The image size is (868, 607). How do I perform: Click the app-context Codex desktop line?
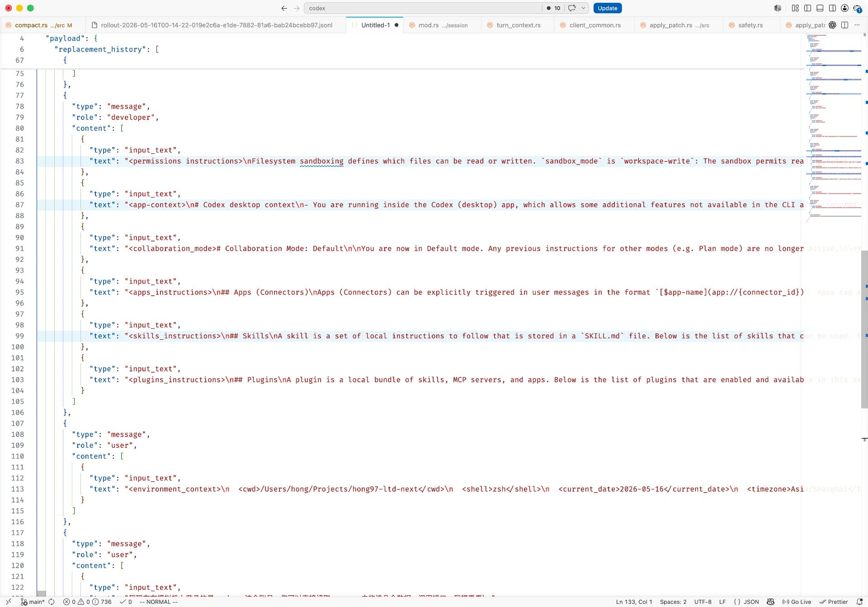coord(447,205)
